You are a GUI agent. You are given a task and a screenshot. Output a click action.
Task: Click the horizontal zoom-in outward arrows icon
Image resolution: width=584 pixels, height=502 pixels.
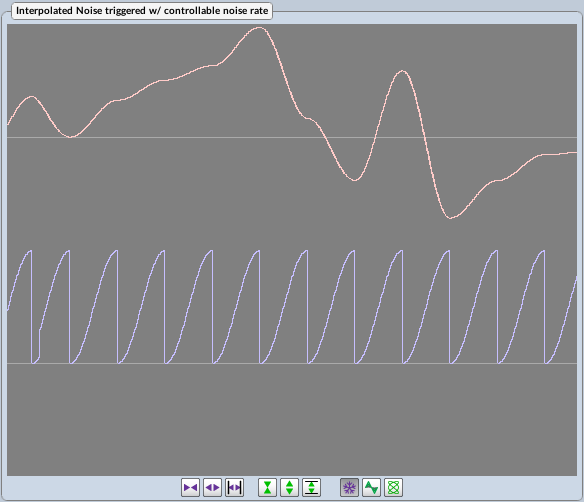tap(212, 487)
